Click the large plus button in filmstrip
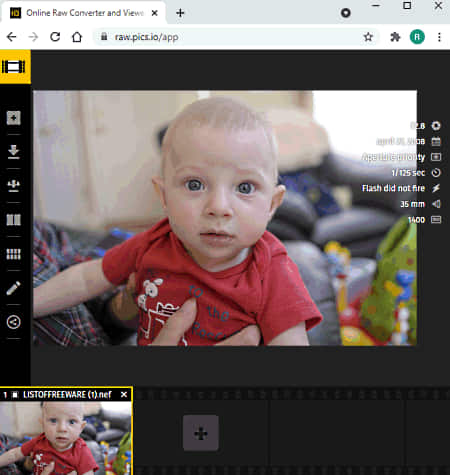Viewport: 450px width, 475px height. [x=201, y=433]
